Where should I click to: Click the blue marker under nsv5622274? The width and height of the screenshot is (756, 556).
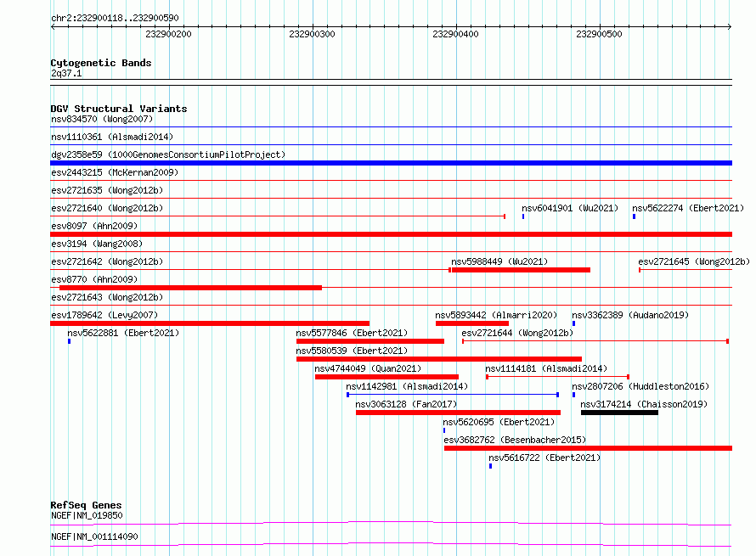coord(634,216)
